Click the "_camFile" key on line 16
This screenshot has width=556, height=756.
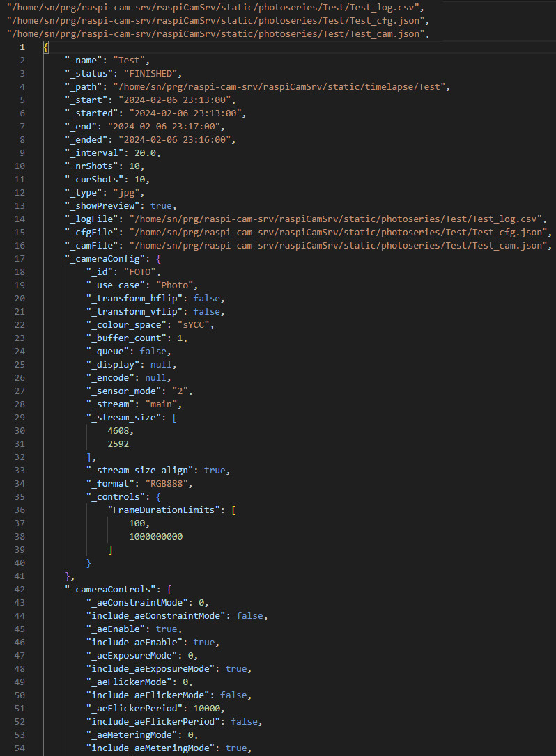coord(92,246)
